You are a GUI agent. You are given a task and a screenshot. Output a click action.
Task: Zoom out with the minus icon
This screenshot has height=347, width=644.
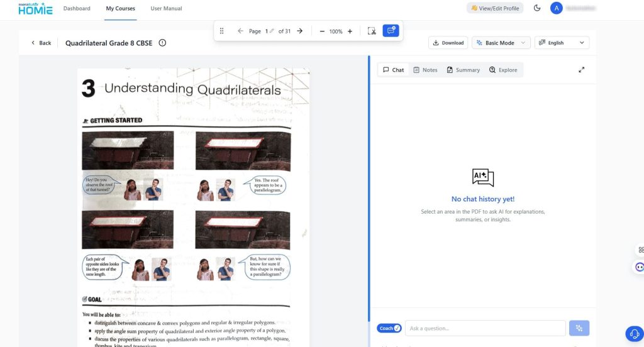click(322, 31)
